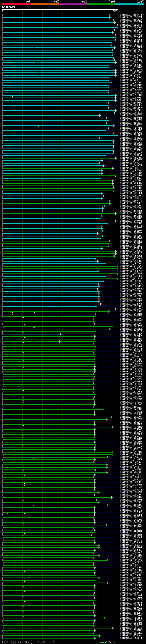Click the orange ~40% identity legend segment
The image size is (146, 644).
(x=45, y=4)
